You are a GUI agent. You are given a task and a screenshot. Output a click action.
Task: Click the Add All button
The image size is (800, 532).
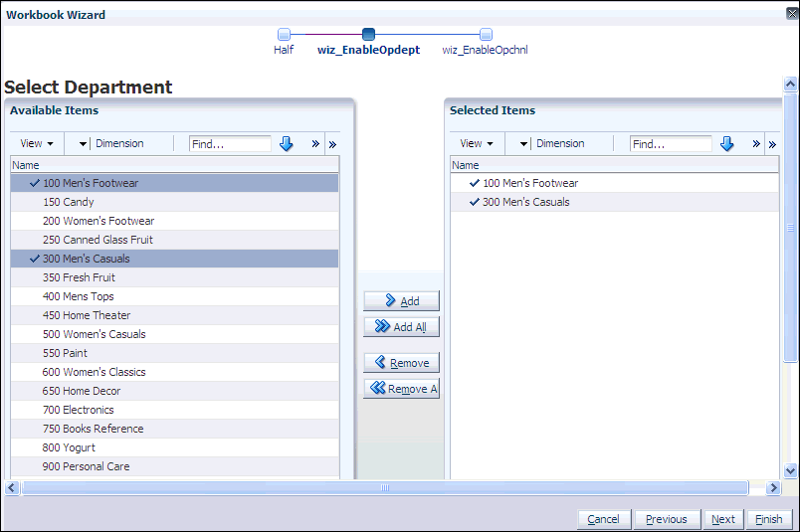coord(401,326)
